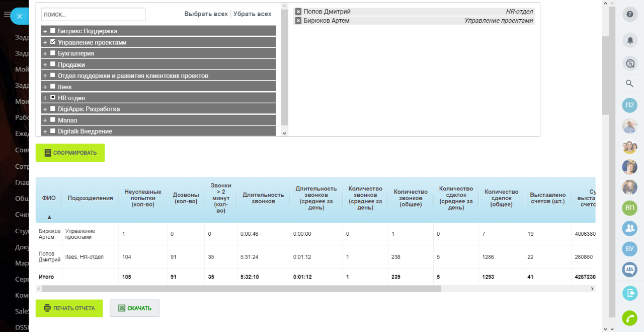Click the horizontal table scrollbar

242,289
